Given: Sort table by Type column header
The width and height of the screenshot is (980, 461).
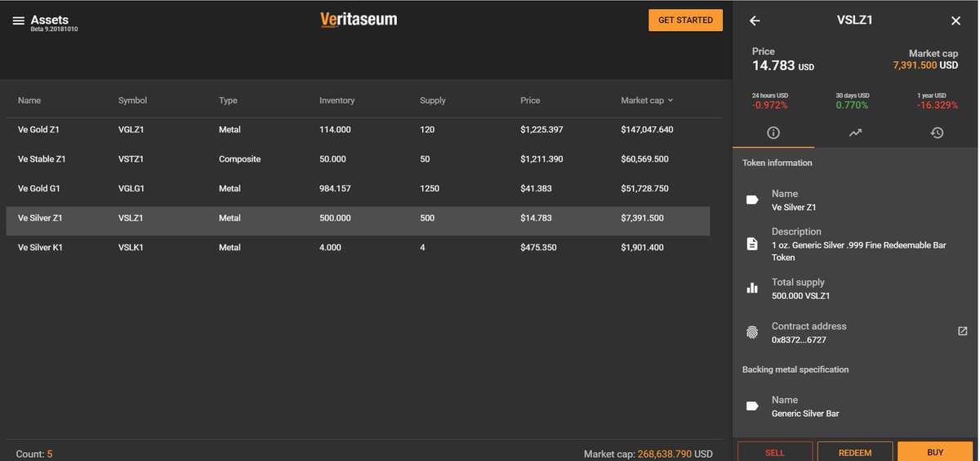Looking at the screenshot, I should click(228, 101).
